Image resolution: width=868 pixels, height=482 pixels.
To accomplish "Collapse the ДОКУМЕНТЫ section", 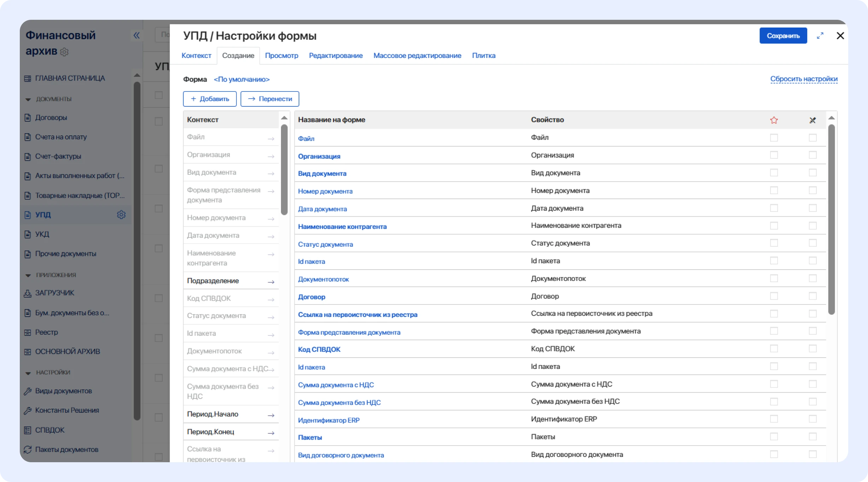I will click(x=28, y=99).
